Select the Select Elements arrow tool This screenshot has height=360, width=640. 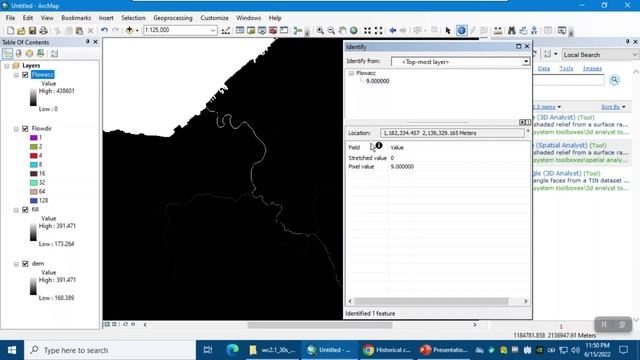tap(448, 31)
